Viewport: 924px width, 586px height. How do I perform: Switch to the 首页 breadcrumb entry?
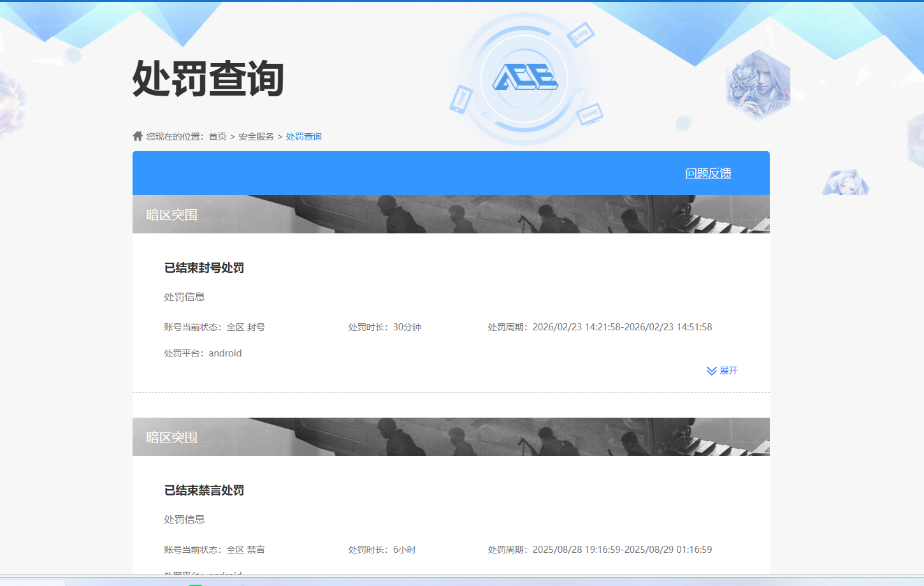217,135
